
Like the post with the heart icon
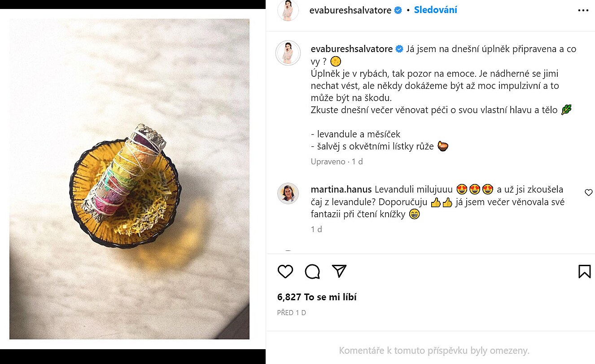285,272
